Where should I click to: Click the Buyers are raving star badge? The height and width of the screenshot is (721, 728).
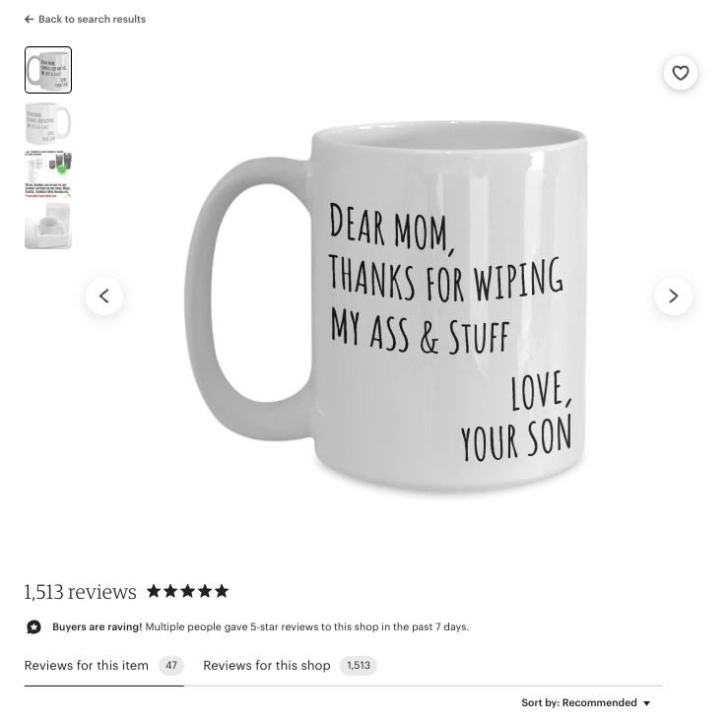click(x=33, y=626)
